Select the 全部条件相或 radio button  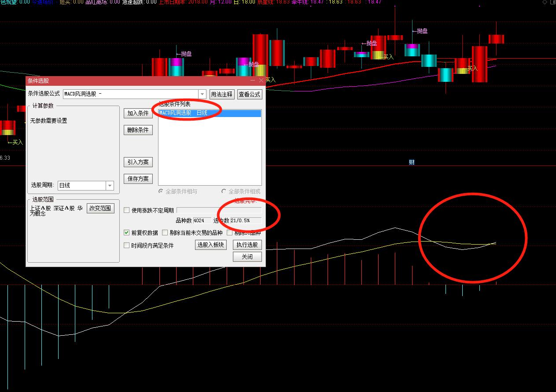pos(224,192)
